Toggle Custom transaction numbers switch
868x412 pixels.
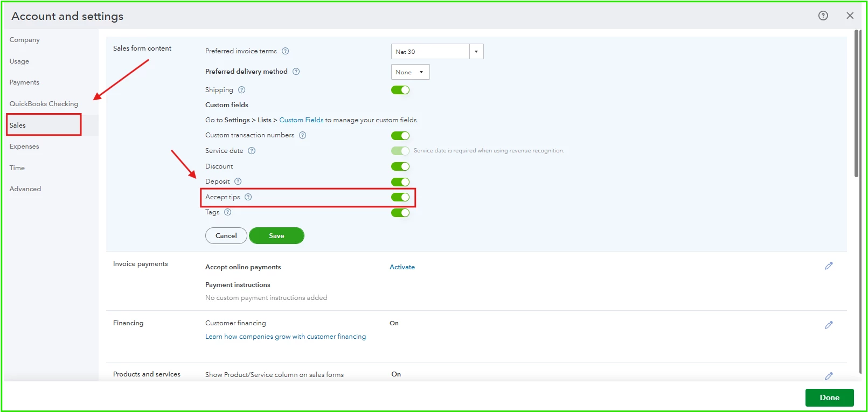point(400,136)
